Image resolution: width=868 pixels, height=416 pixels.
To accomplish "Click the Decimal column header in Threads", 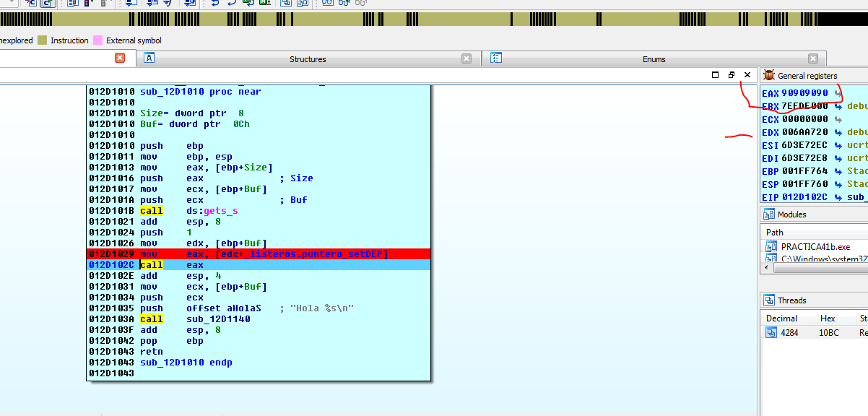I will pos(781,318).
